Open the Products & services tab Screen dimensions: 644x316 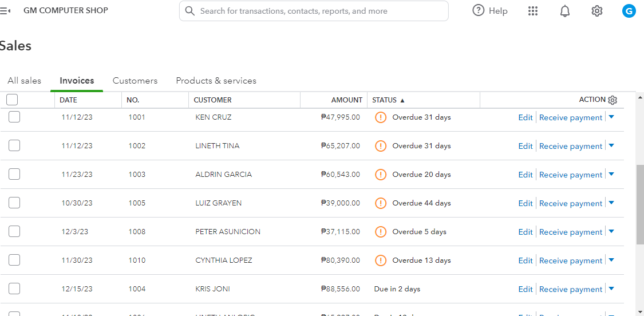coord(216,81)
